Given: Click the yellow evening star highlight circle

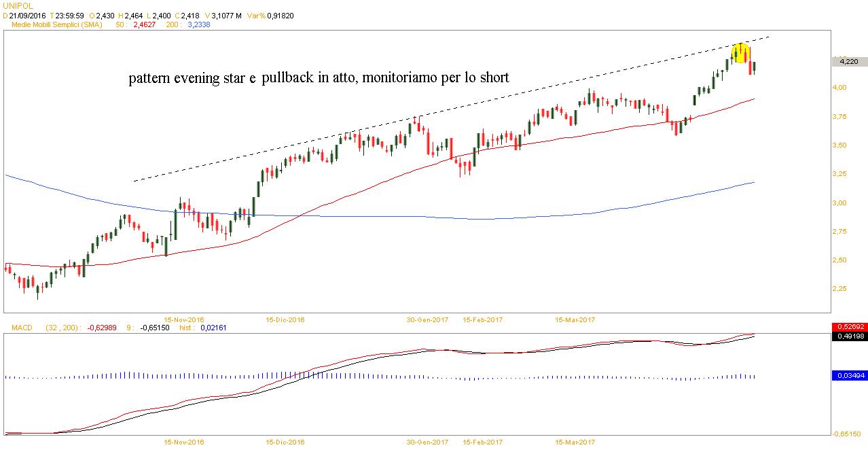Looking at the screenshot, I should pyautogui.click(x=740, y=52).
